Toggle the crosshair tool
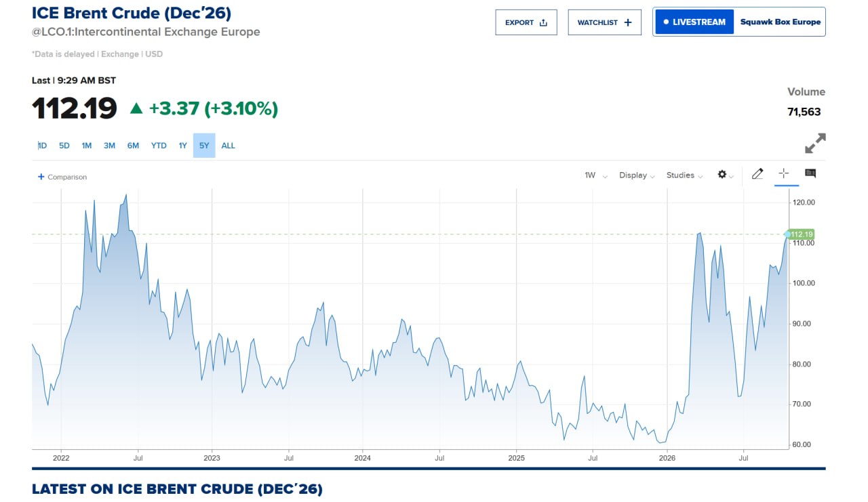The height and width of the screenshot is (502, 868). [783, 173]
